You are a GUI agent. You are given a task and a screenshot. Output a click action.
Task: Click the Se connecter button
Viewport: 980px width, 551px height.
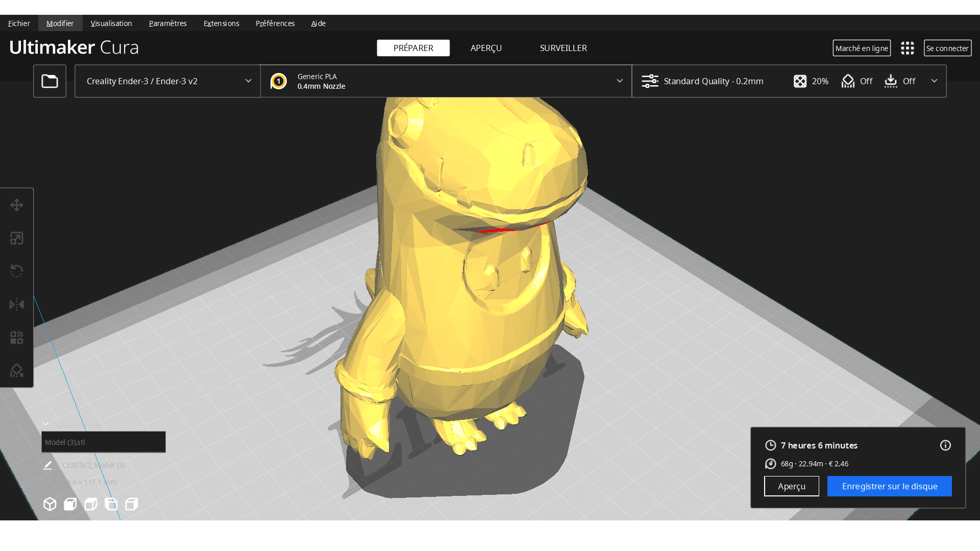click(x=947, y=48)
